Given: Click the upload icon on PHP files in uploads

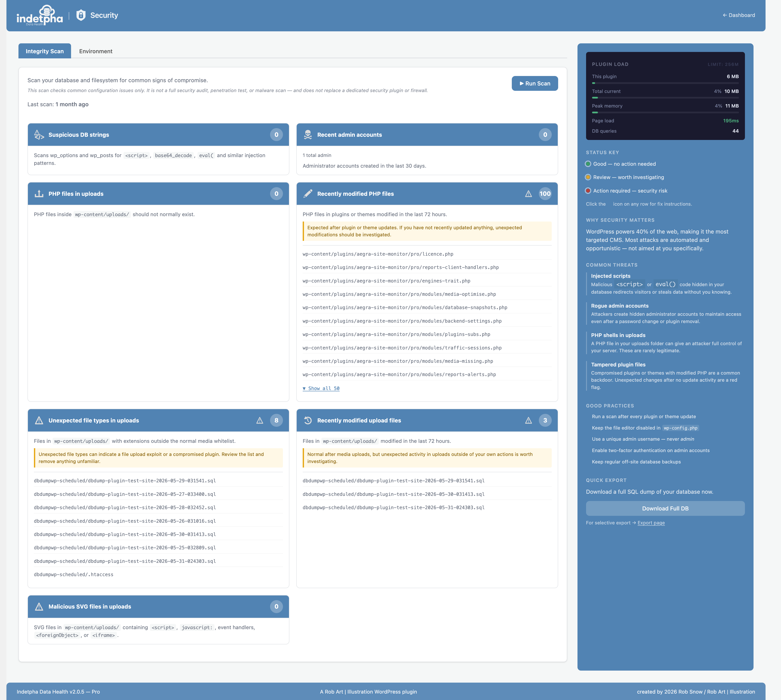Looking at the screenshot, I should tap(39, 194).
